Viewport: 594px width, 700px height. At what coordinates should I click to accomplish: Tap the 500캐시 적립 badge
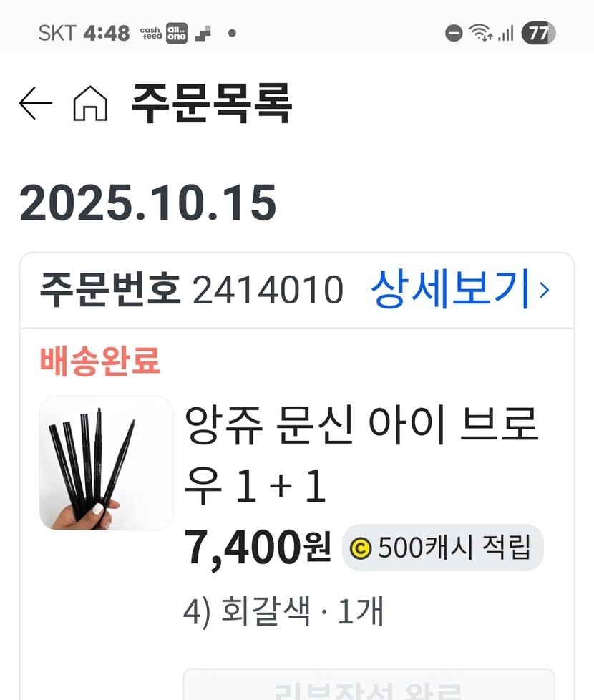click(x=443, y=548)
